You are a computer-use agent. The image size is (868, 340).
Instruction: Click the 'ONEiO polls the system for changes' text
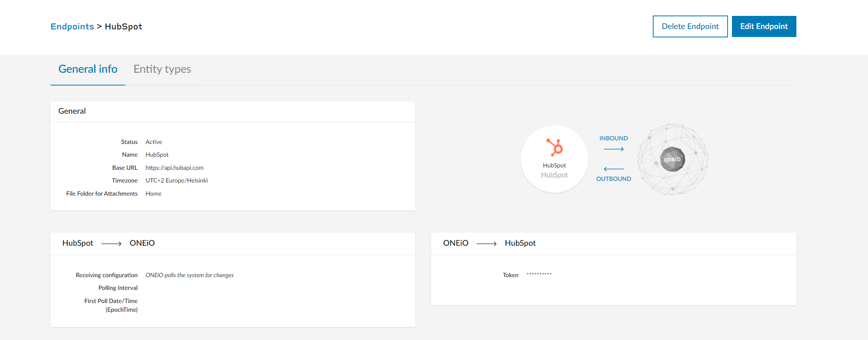189,275
